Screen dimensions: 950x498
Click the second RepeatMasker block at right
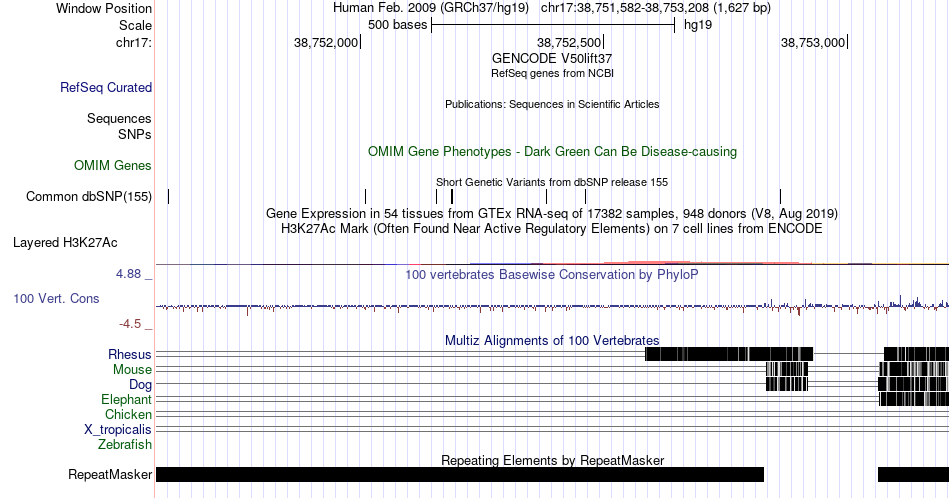(913, 474)
